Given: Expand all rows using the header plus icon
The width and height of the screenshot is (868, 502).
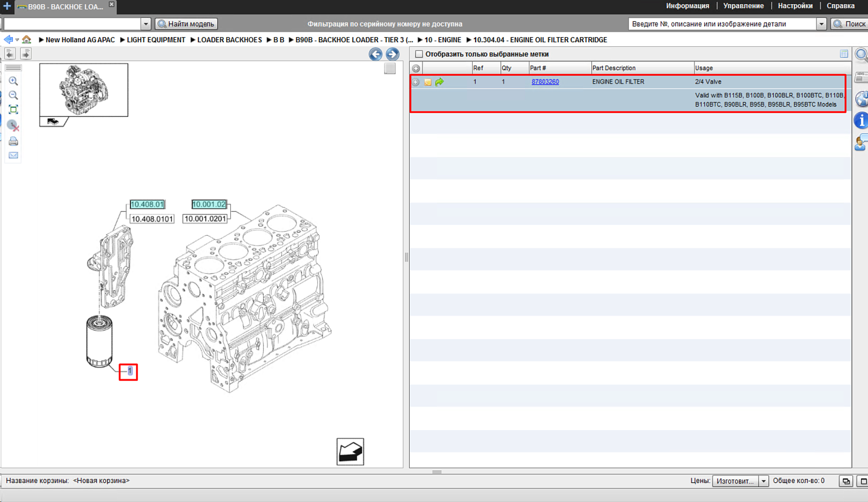Looking at the screenshot, I should click(416, 68).
